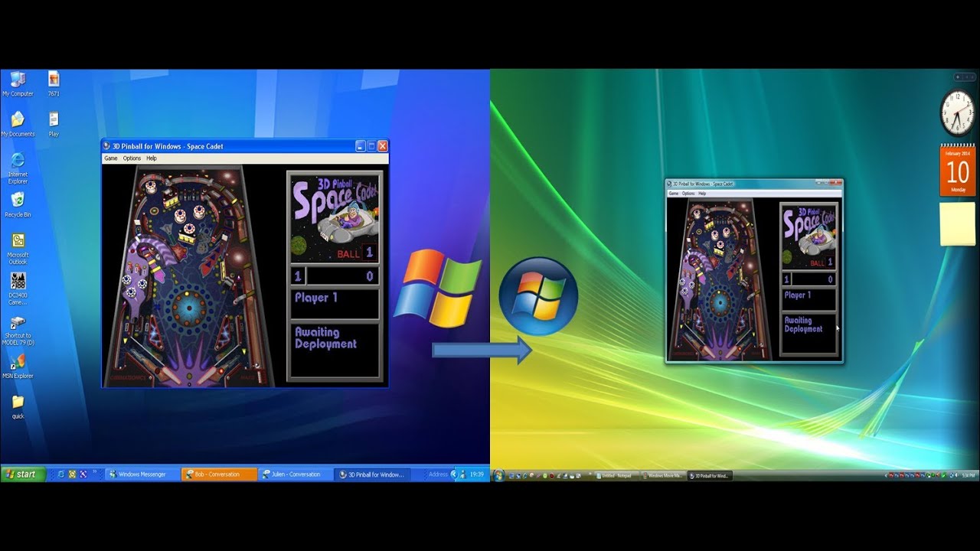Click the XP taskbar clock showing 19:39
The image size is (980, 551).
click(x=477, y=474)
